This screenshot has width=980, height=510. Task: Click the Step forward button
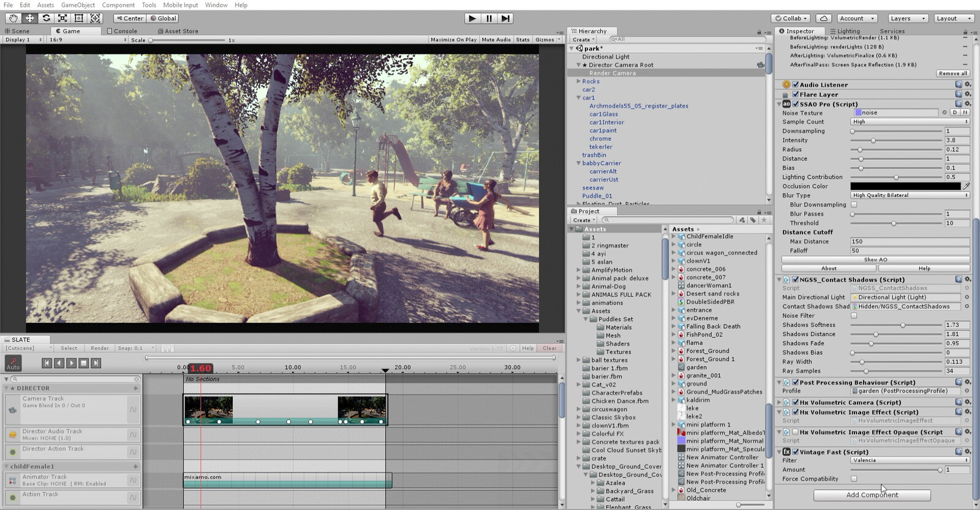[505, 18]
